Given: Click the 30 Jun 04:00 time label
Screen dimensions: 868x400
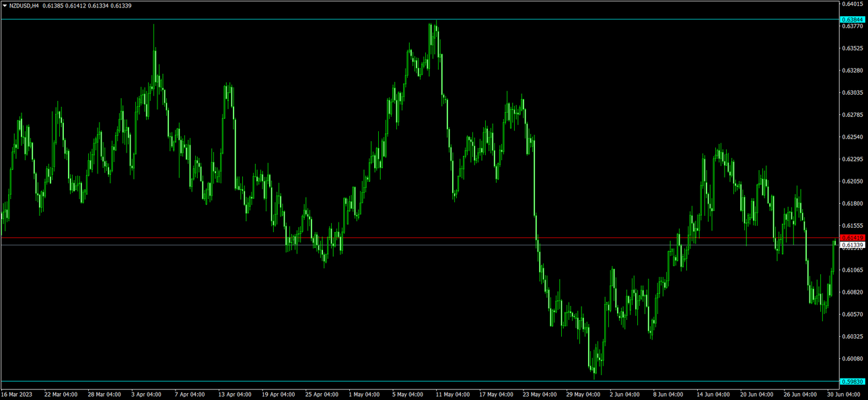Looking at the screenshot, I should click(843, 395).
